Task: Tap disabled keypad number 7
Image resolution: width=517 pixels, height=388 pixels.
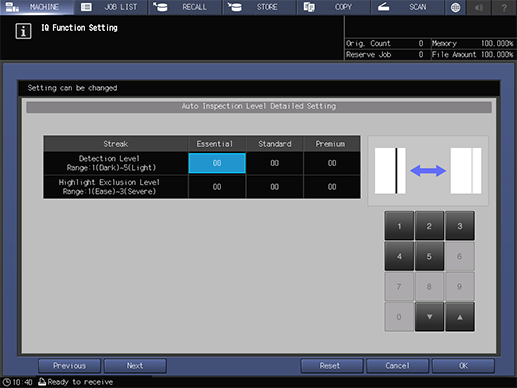Action: point(399,286)
